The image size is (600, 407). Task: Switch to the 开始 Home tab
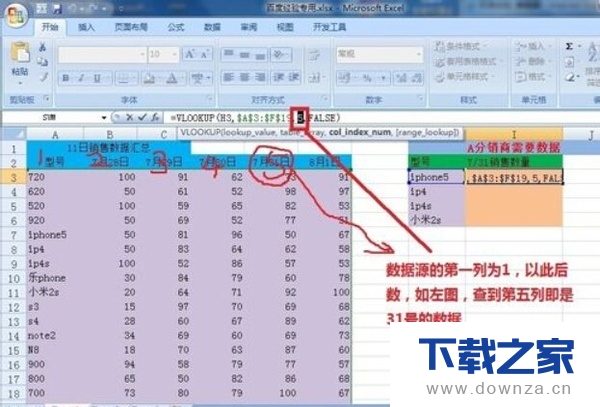pos(50,27)
